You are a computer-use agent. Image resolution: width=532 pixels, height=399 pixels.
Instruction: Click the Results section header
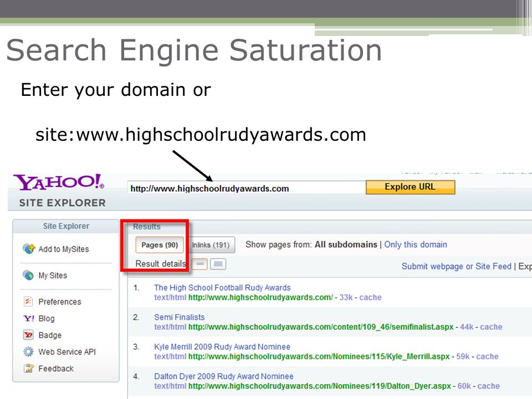click(146, 227)
